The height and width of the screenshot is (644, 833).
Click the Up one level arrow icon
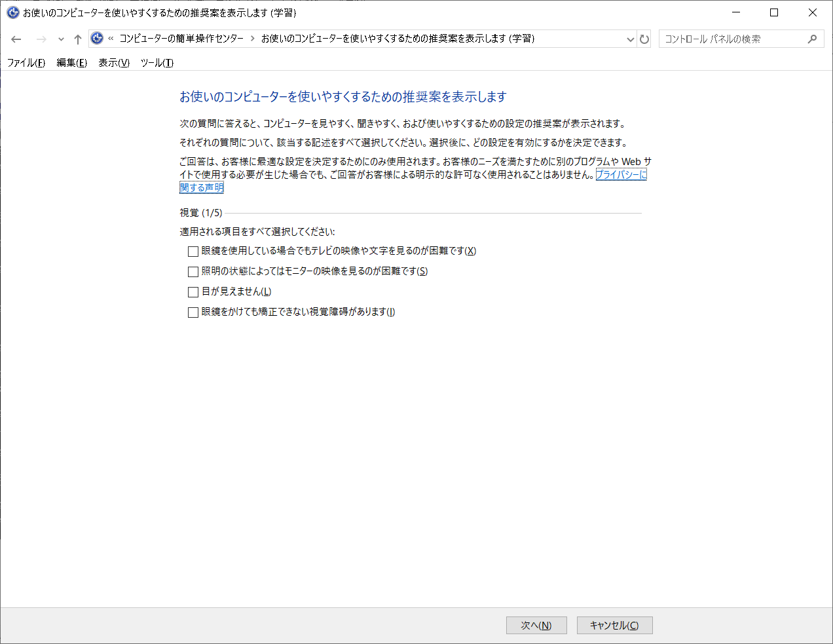tap(77, 39)
